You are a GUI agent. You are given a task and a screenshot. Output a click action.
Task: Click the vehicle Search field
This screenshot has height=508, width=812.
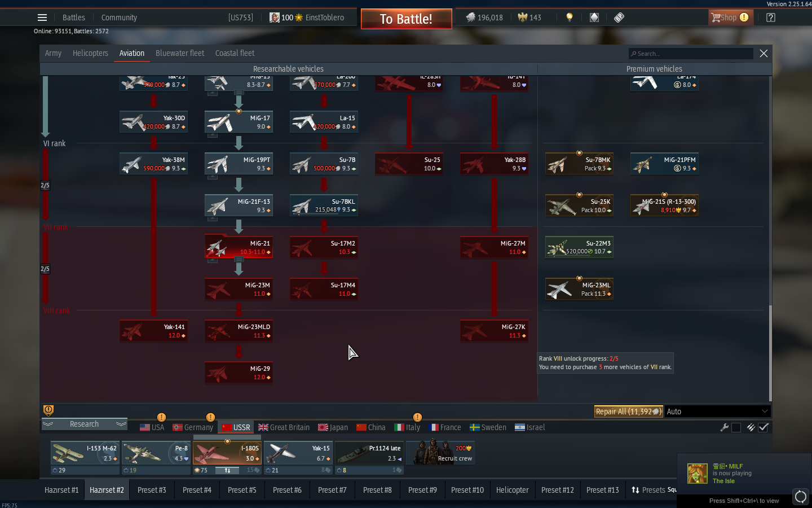(691, 54)
